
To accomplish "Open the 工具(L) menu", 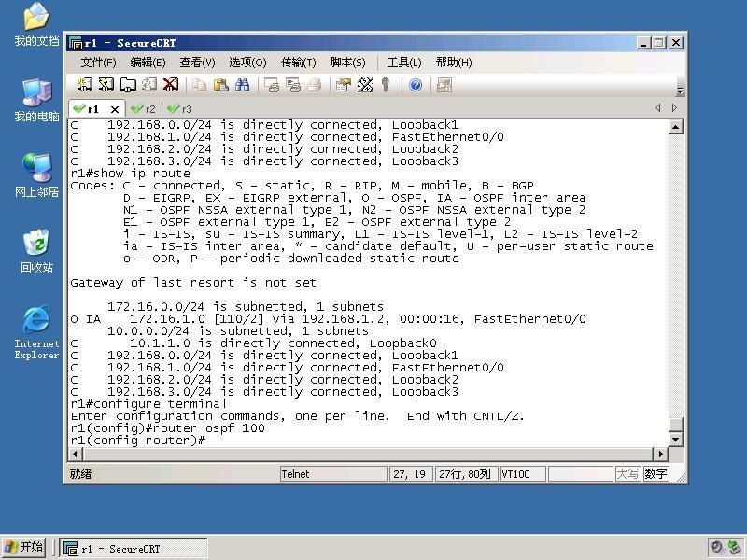I will click(404, 63).
